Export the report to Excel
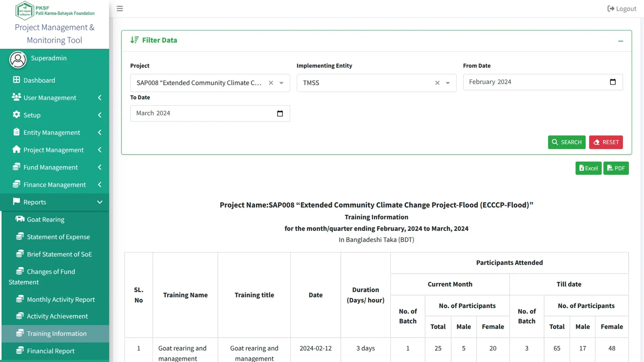 [588, 168]
